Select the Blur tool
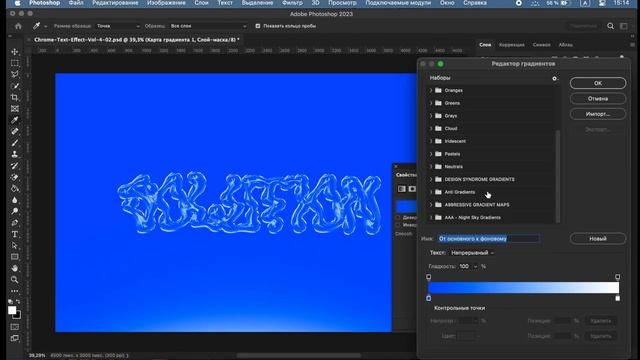The height and width of the screenshot is (360, 640). tap(15, 200)
